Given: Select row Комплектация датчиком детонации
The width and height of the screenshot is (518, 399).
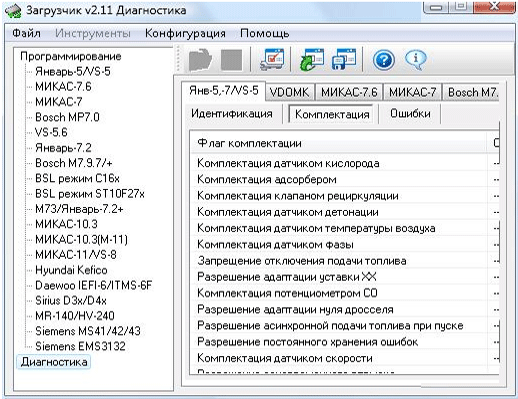Looking at the screenshot, I should (345, 212).
